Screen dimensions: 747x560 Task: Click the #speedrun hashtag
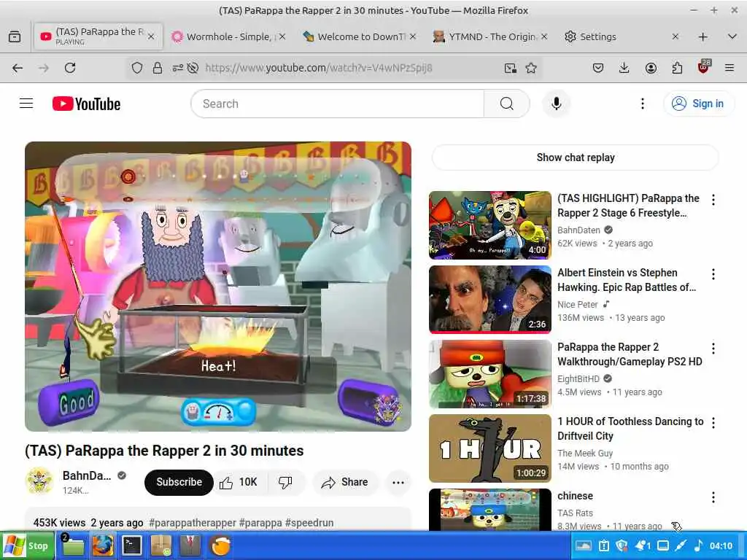click(x=309, y=523)
